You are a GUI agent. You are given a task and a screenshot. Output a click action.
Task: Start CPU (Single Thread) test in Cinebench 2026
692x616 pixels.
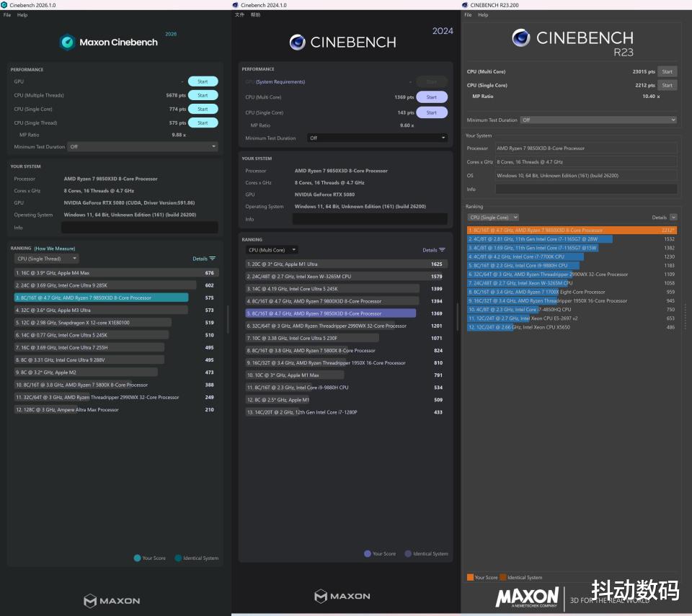click(x=203, y=122)
